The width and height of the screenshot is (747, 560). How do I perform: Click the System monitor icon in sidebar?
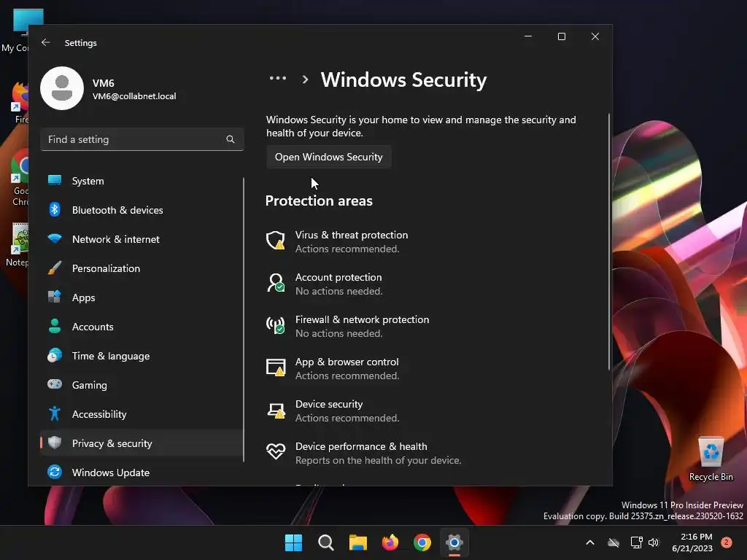point(55,181)
